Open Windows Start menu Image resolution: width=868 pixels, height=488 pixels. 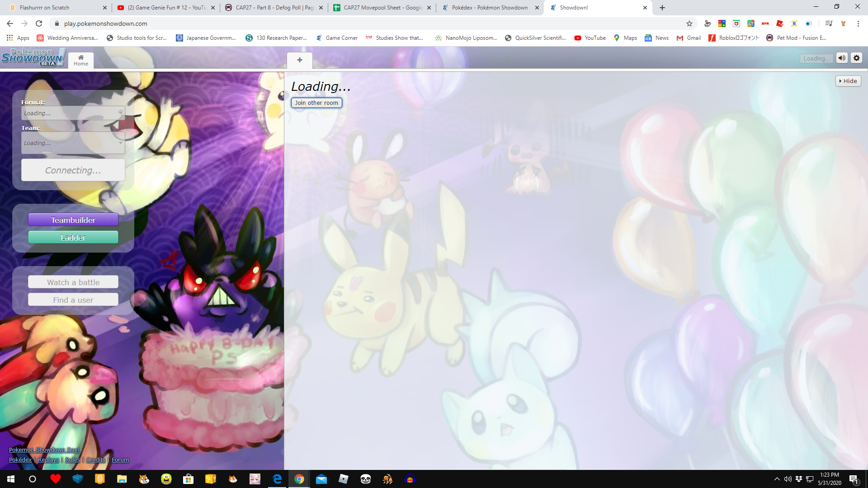[11, 479]
